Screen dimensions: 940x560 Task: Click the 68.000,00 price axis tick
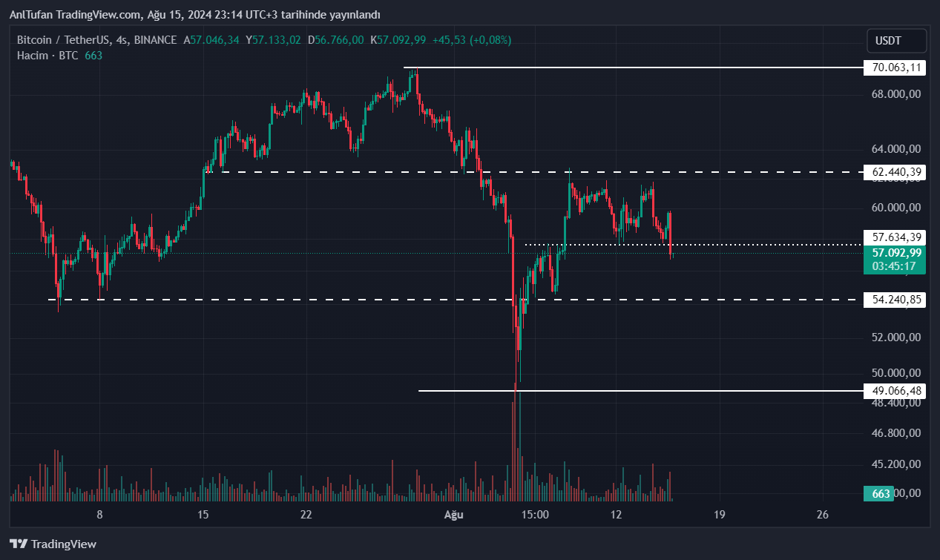(x=896, y=94)
